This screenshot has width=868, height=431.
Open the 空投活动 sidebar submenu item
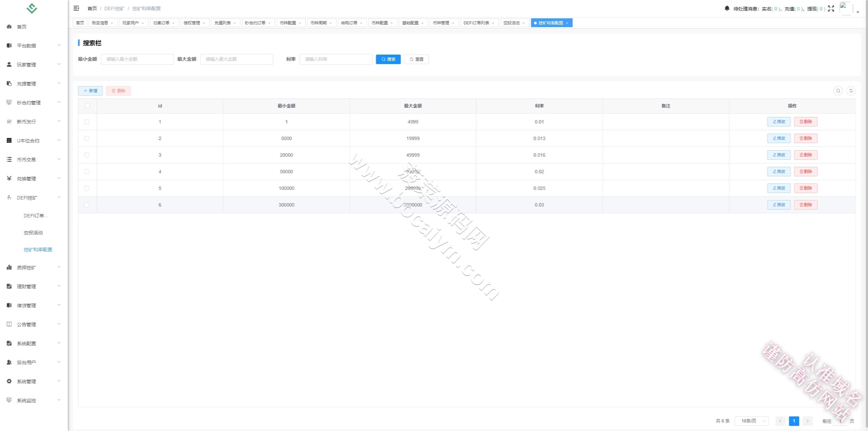[x=33, y=233]
